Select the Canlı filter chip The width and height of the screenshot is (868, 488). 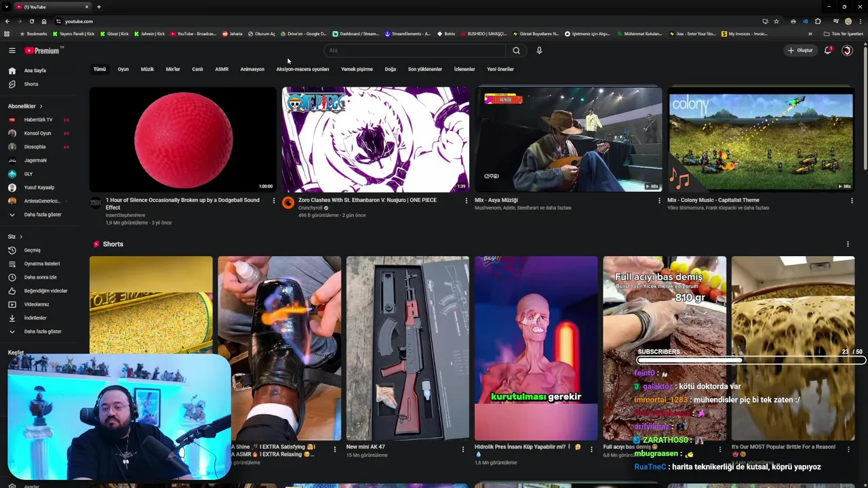click(197, 69)
